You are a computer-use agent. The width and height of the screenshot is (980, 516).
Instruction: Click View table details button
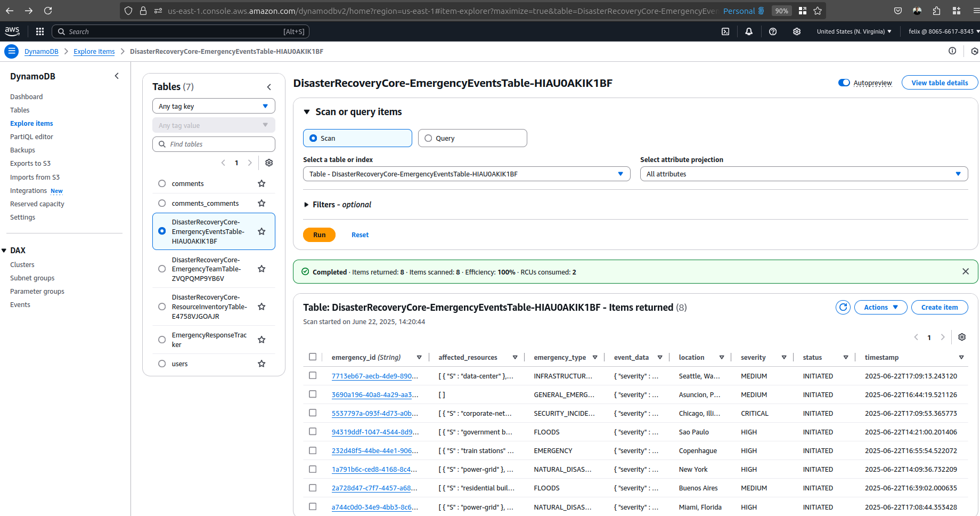tap(940, 83)
